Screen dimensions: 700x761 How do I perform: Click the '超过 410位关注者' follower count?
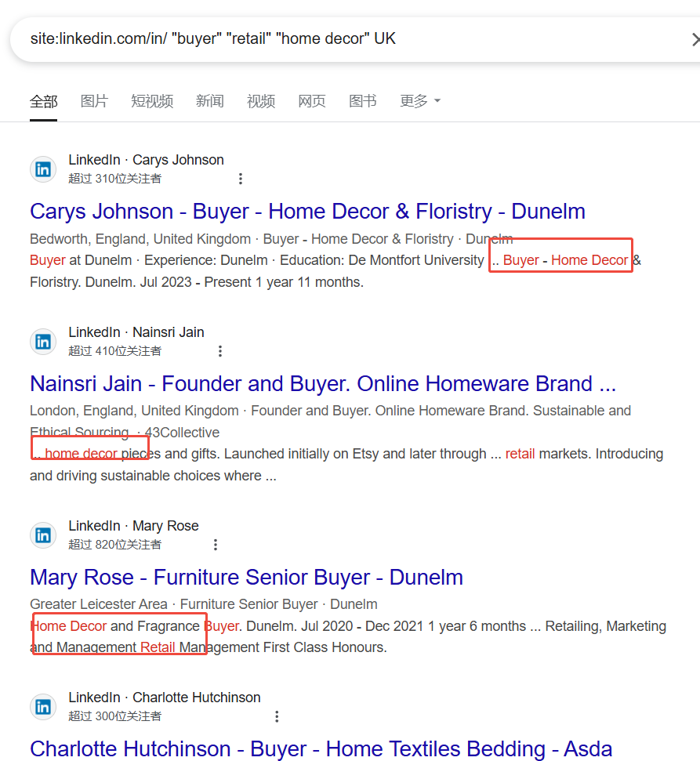(114, 351)
